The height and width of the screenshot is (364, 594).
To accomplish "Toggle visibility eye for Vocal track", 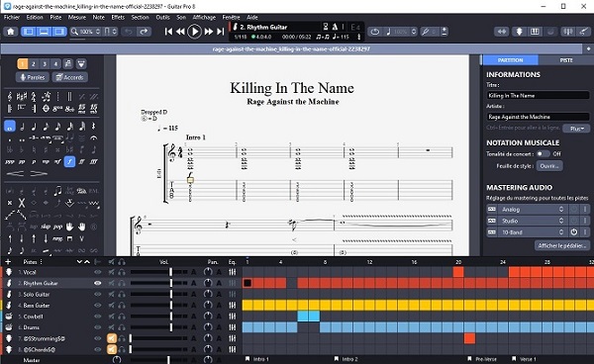I will point(98,272).
